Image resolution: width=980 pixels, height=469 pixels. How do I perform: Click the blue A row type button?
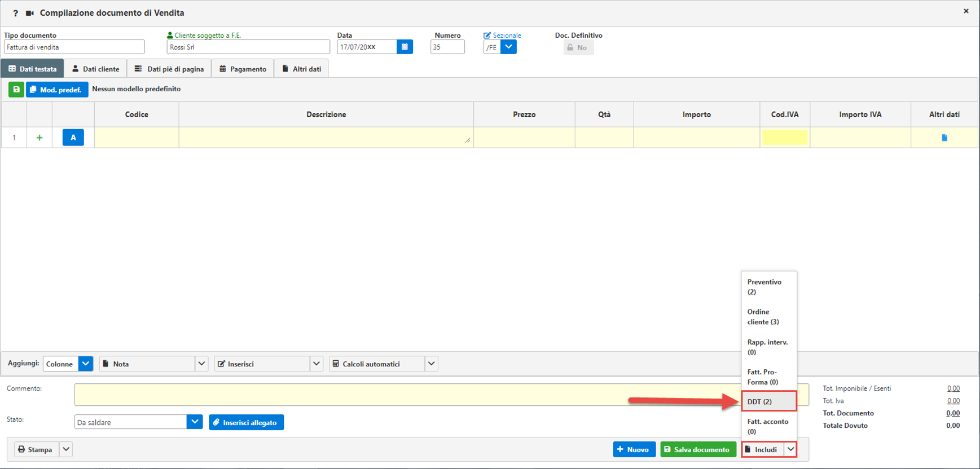point(73,138)
